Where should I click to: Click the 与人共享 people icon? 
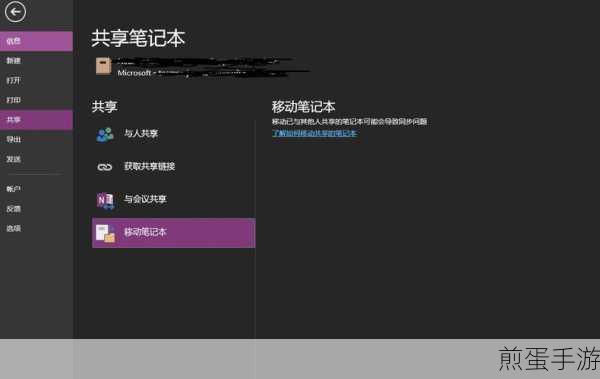point(105,134)
